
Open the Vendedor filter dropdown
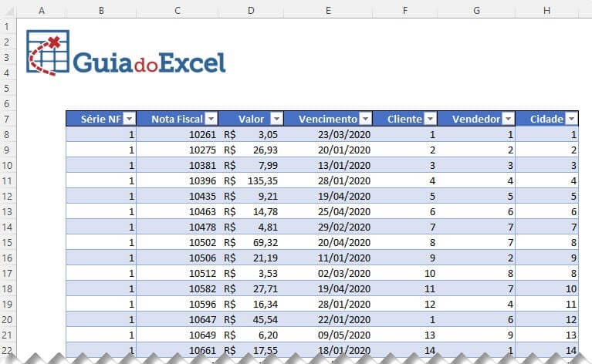509,119
